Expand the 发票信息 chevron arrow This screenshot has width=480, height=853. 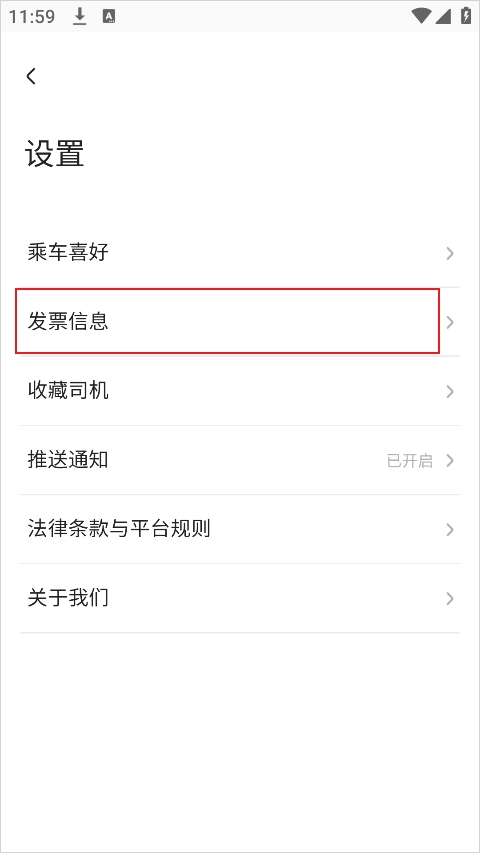(450, 322)
